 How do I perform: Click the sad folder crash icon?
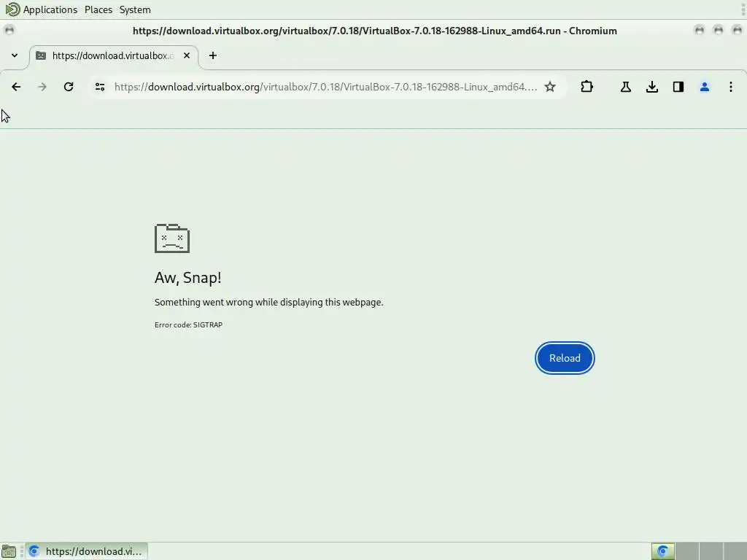point(172,238)
